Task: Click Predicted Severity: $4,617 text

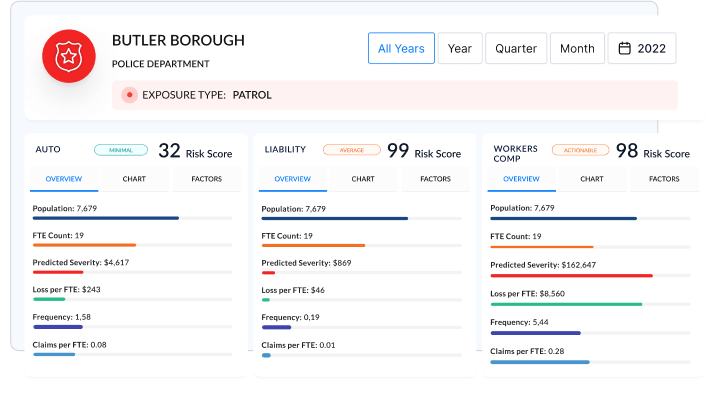Action: tap(81, 262)
